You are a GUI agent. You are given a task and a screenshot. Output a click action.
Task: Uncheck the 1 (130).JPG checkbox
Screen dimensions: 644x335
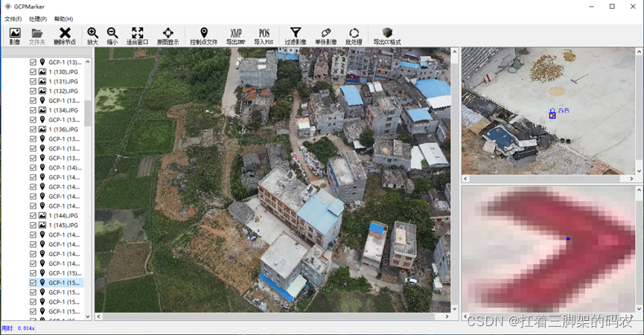click(33, 72)
